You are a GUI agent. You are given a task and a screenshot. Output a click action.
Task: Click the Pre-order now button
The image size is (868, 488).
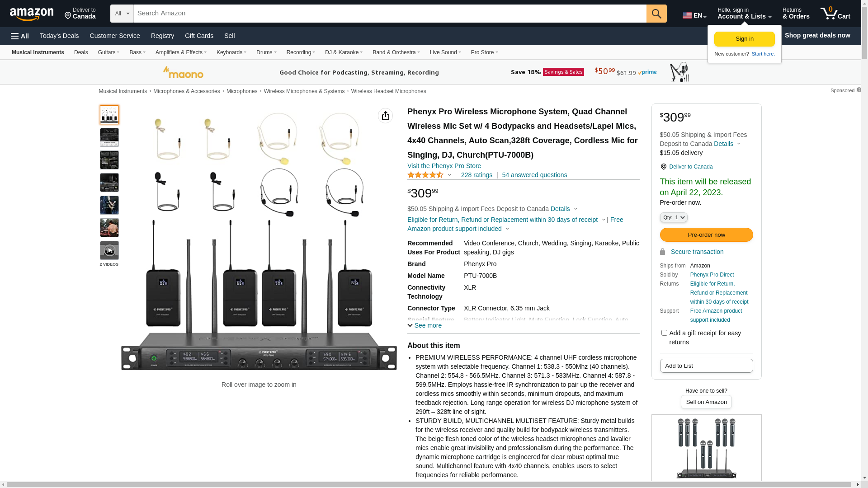coord(706,235)
